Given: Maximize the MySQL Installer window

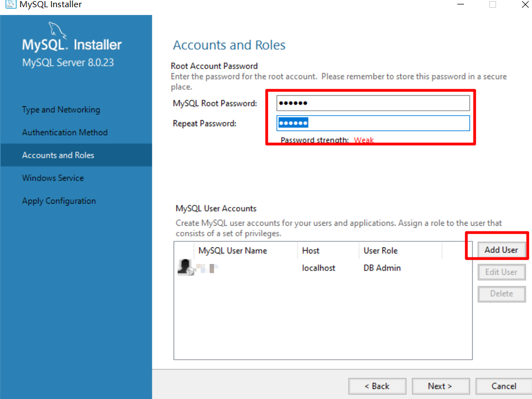Looking at the screenshot, I should click(493, 4).
